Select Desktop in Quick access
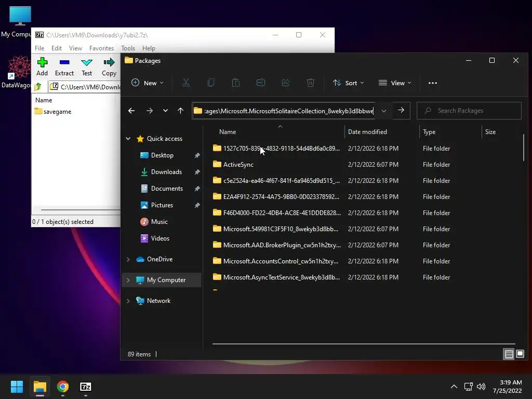This screenshot has height=399, width=532. [162, 155]
